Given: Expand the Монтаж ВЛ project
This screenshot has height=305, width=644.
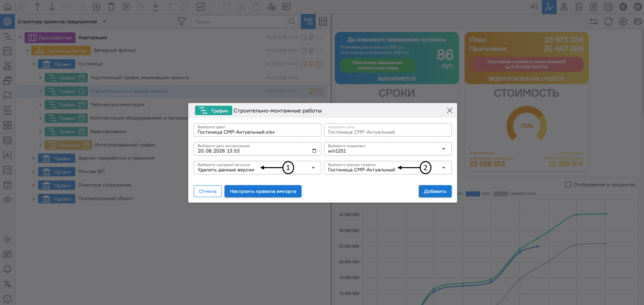Looking at the screenshot, I should tap(34, 172).
